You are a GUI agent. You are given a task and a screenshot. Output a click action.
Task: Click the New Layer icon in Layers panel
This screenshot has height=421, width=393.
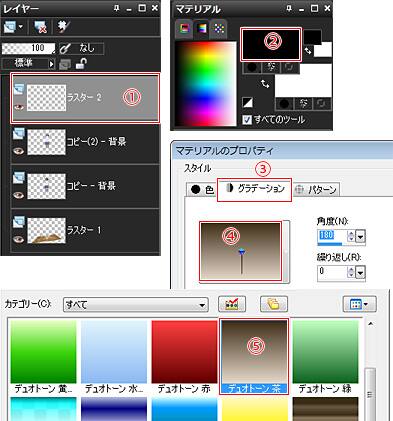coord(10,27)
